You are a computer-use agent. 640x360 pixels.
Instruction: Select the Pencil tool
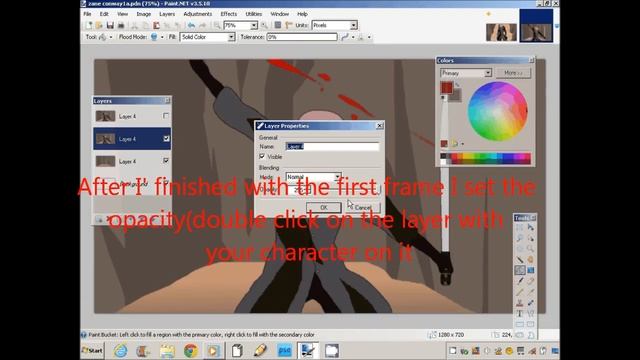(520, 292)
